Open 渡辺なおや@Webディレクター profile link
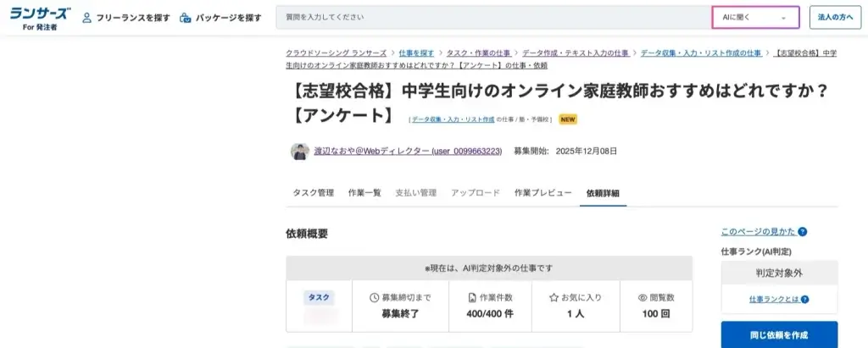868x348 pixels. 408,151
